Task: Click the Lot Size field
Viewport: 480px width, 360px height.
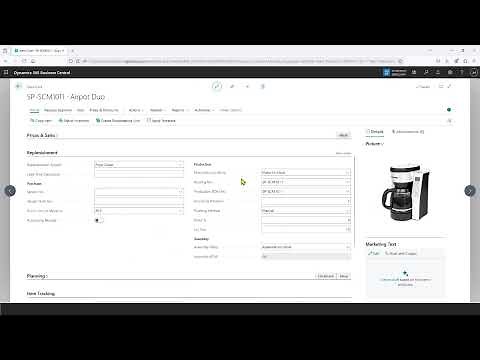Action: (x=306, y=230)
